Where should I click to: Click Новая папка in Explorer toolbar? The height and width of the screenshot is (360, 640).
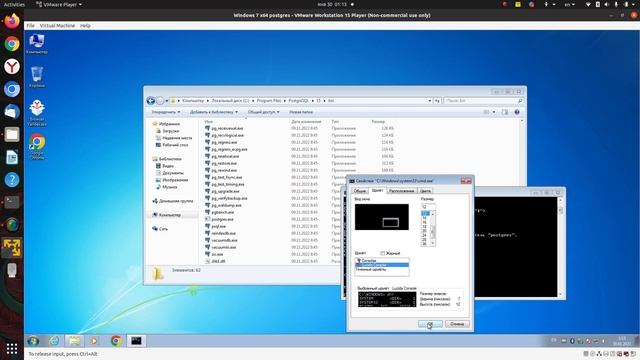[x=301, y=112]
